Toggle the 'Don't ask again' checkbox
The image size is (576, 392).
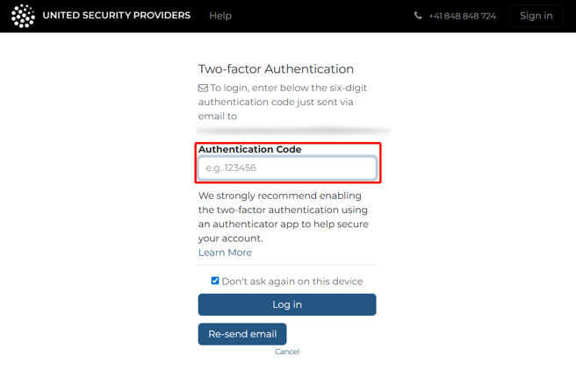coord(215,281)
